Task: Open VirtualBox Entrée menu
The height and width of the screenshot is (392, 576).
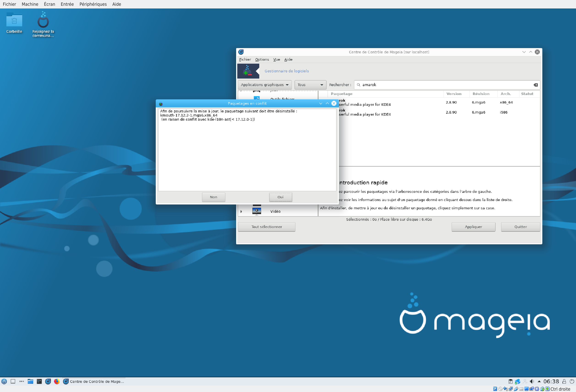Action: pos(67,4)
